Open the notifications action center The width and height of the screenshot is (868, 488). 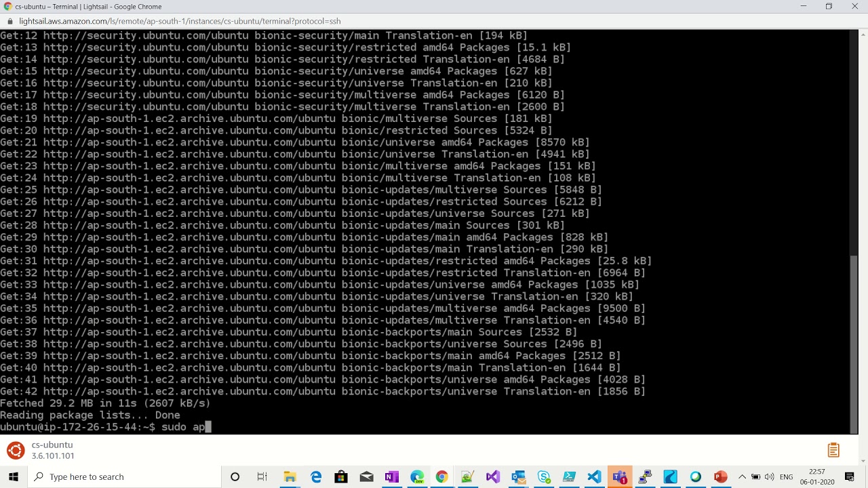(x=850, y=477)
